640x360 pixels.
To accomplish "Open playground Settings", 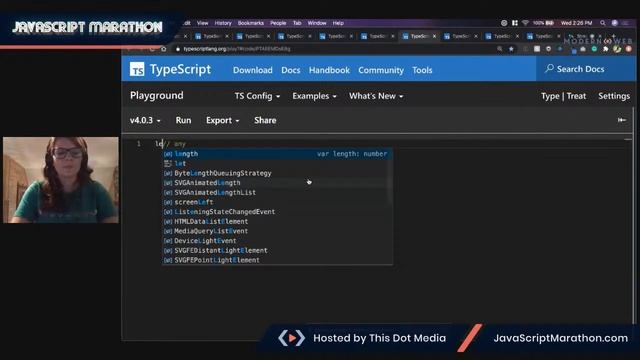I will coord(614,96).
